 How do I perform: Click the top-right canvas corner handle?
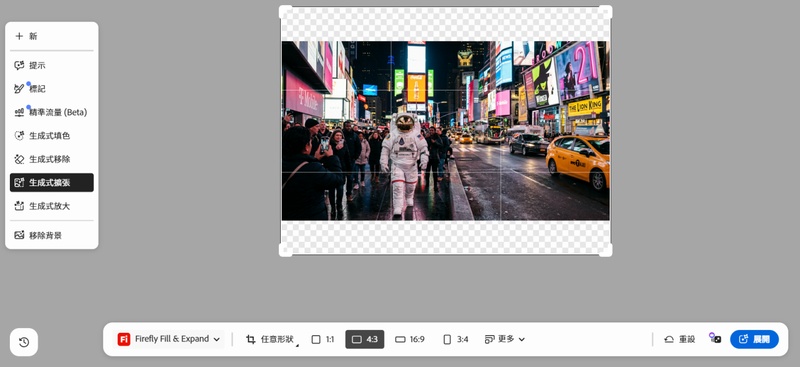pyautogui.click(x=605, y=12)
